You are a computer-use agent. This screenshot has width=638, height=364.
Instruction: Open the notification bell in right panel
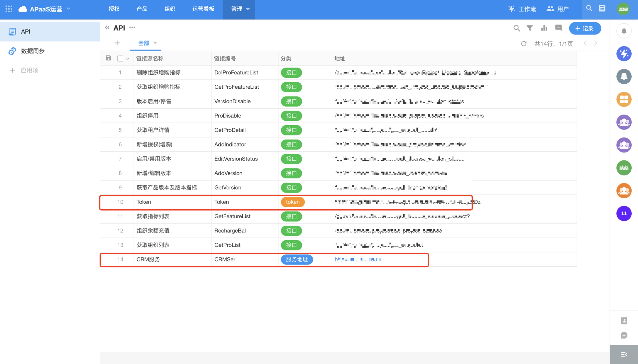click(624, 31)
